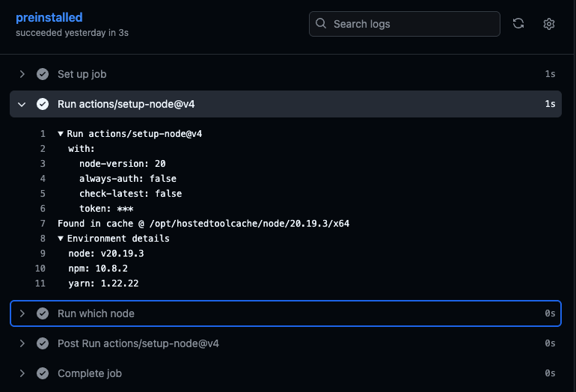Click the 'node-version: 20' log text

click(123, 164)
